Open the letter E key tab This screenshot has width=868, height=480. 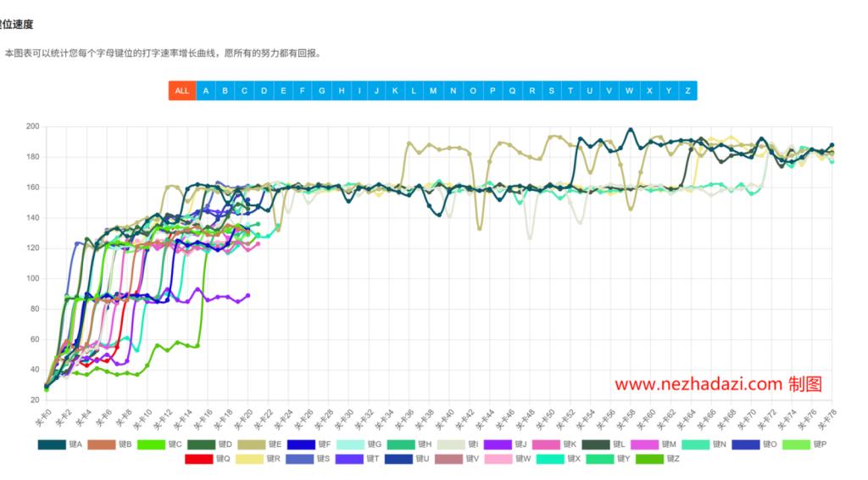tap(283, 91)
